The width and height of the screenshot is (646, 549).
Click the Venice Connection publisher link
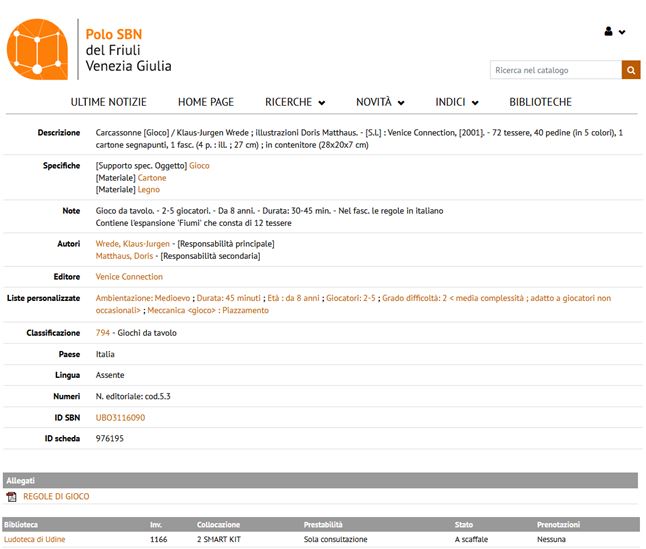tap(129, 277)
